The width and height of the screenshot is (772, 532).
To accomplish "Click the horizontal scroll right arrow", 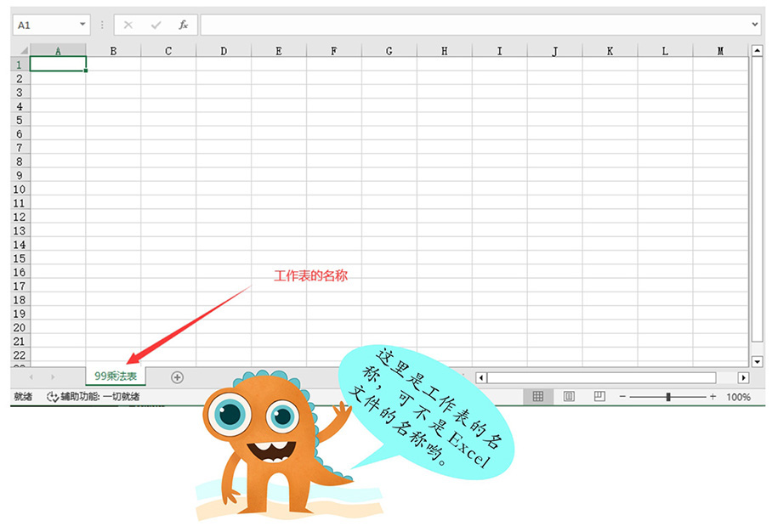I will [x=743, y=378].
